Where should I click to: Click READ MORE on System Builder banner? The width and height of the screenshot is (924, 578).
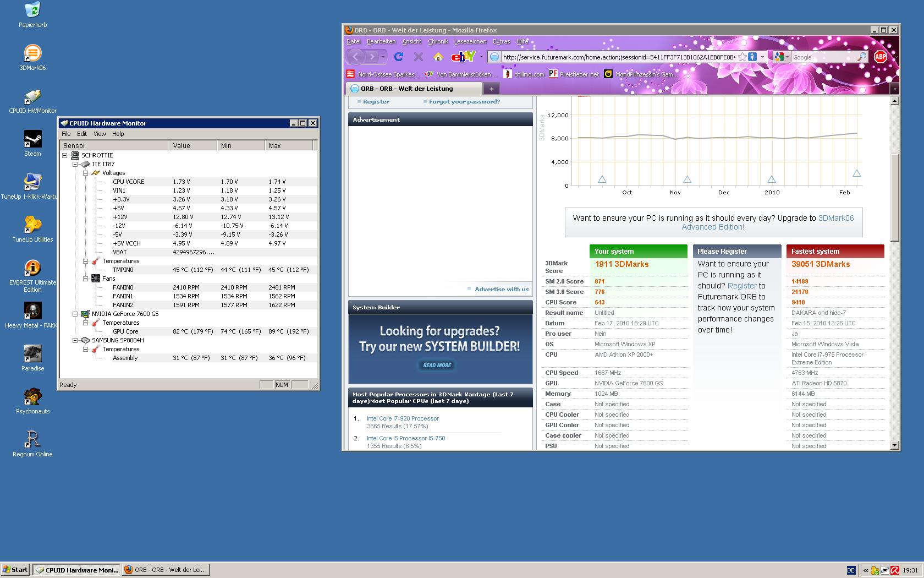[x=437, y=365]
